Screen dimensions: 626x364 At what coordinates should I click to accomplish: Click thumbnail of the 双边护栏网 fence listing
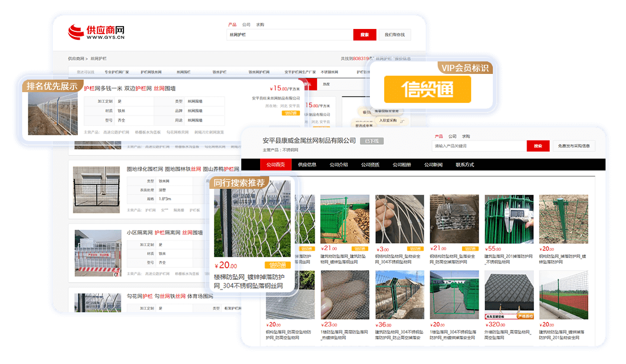tap(53, 113)
